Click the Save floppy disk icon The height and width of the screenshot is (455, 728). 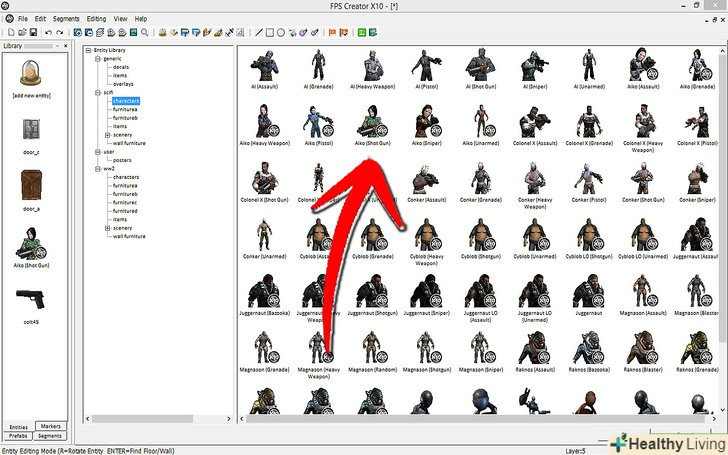(x=33, y=32)
